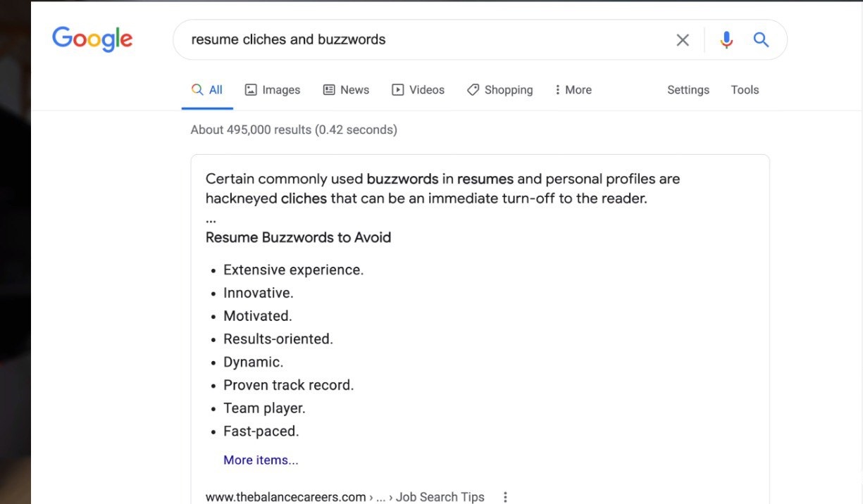Viewport: 863px width, 504px height.
Task: Click 'Innovative.' list item
Action: (259, 293)
